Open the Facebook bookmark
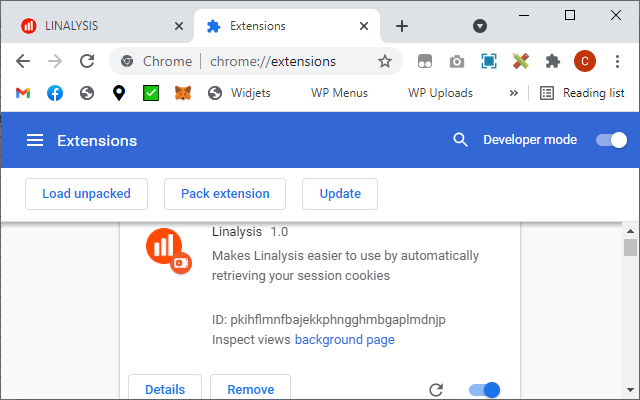Viewport: 640px width, 400px height. (55, 93)
